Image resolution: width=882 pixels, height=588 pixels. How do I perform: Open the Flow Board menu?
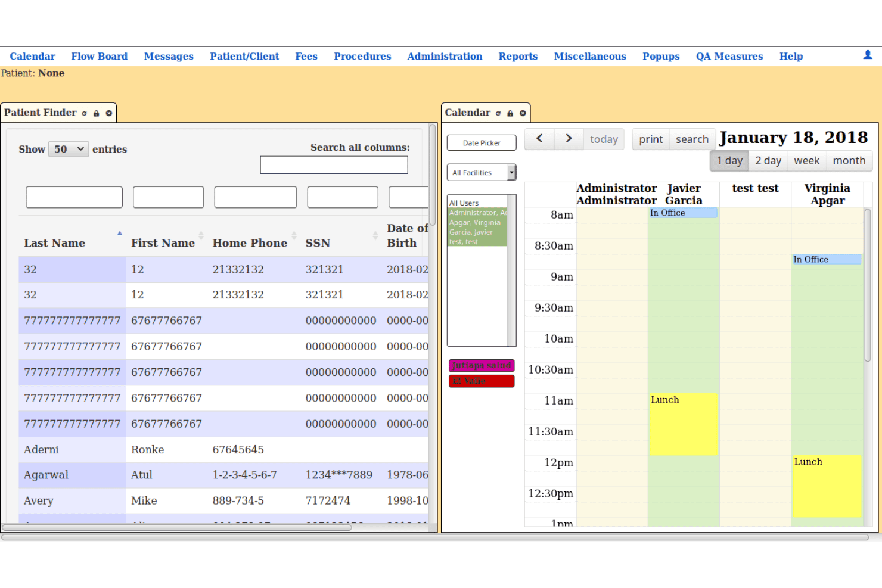click(99, 56)
